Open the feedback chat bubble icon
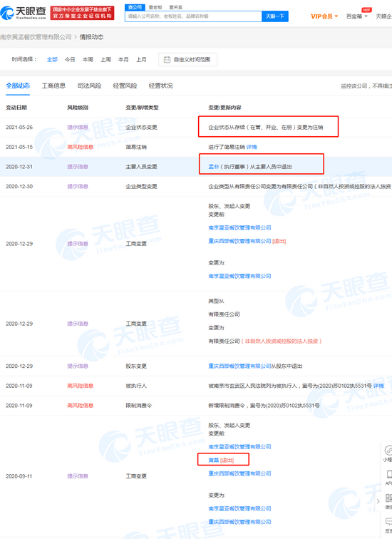This screenshot has width=392, height=539. tap(388, 522)
